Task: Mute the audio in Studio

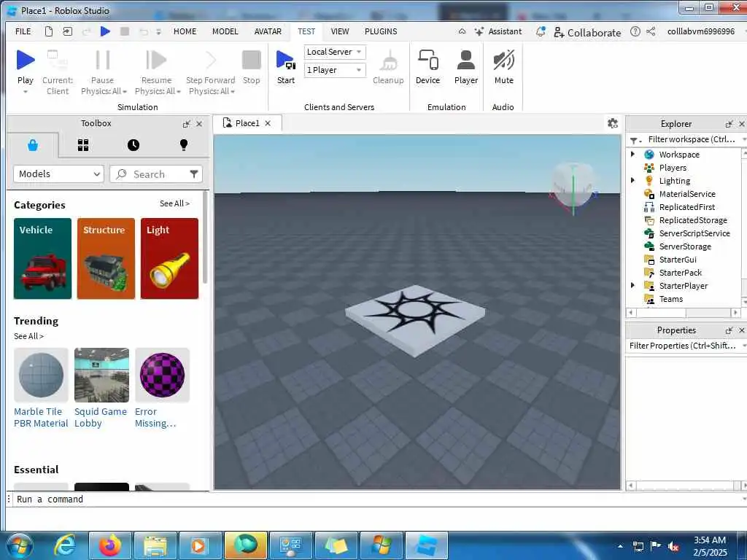Action: 503,67
